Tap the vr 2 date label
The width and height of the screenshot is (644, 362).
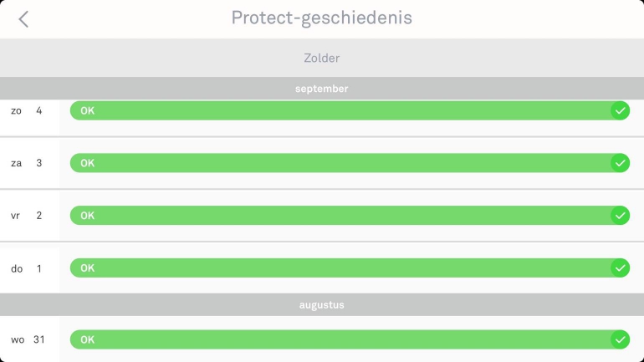(x=27, y=216)
